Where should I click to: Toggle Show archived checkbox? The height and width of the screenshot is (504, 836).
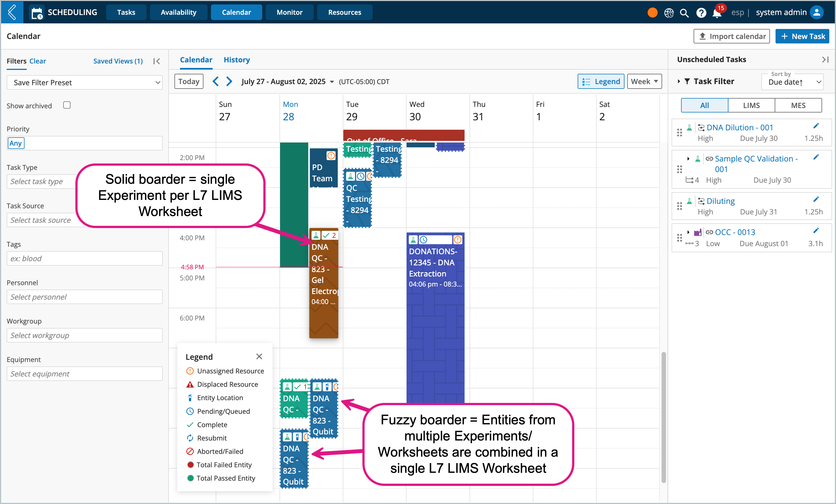(67, 106)
